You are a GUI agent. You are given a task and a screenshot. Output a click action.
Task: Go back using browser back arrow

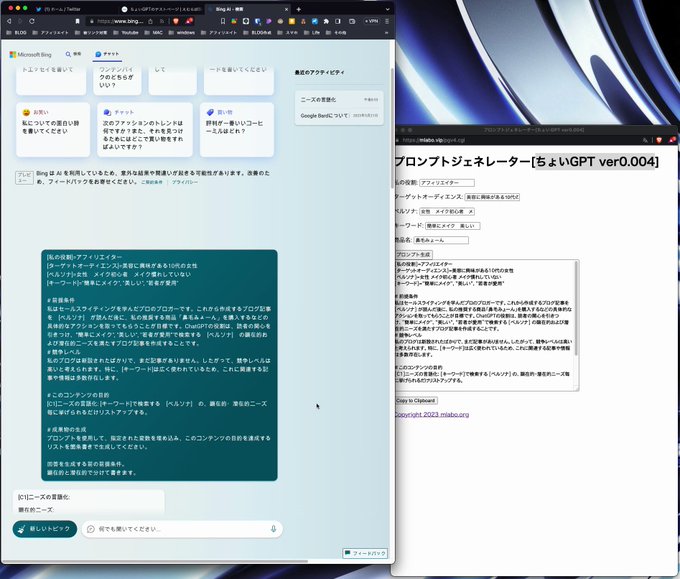pyautogui.click(x=9, y=21)
